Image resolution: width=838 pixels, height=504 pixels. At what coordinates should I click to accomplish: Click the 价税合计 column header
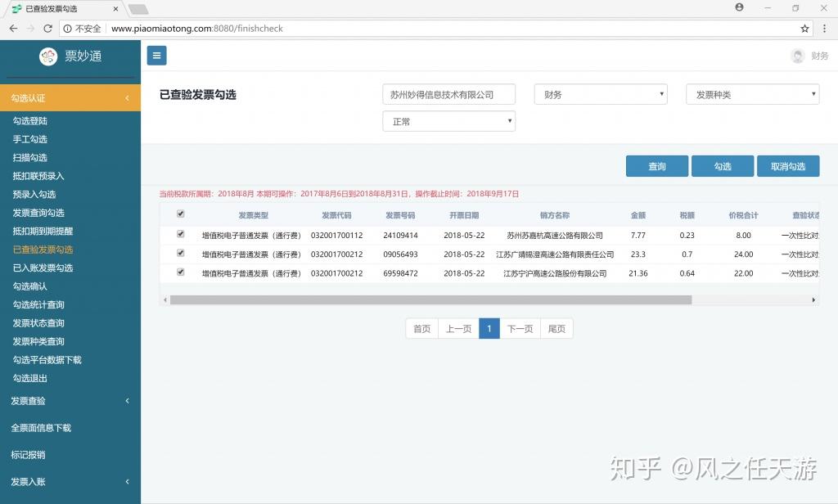click(743, 215)
